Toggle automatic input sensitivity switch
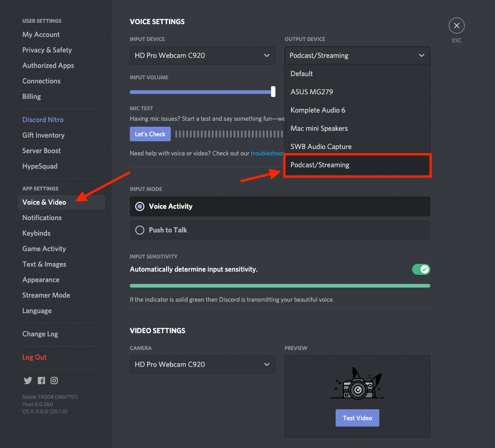The image size is (495, 448). click(x=421, y=269)
